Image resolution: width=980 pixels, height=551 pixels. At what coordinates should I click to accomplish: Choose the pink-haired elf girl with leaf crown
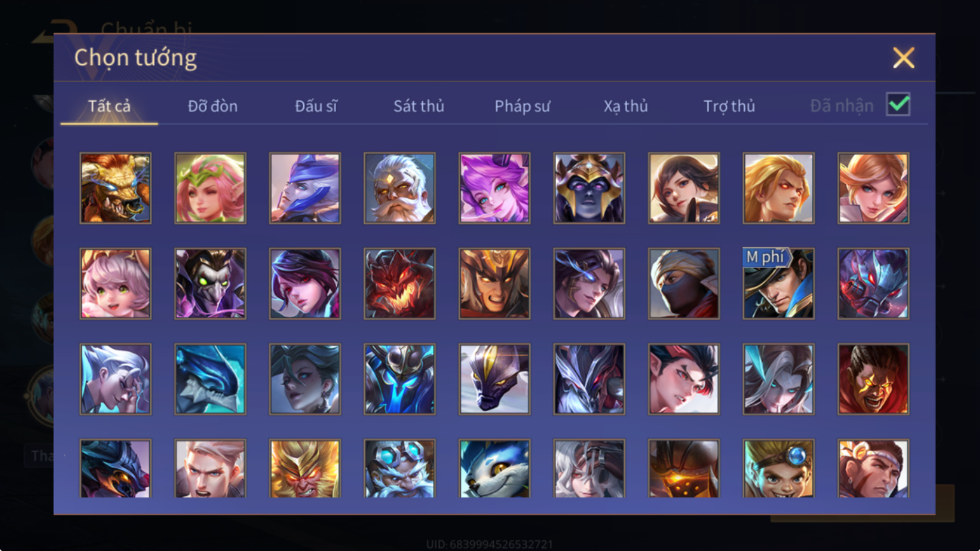210,188
